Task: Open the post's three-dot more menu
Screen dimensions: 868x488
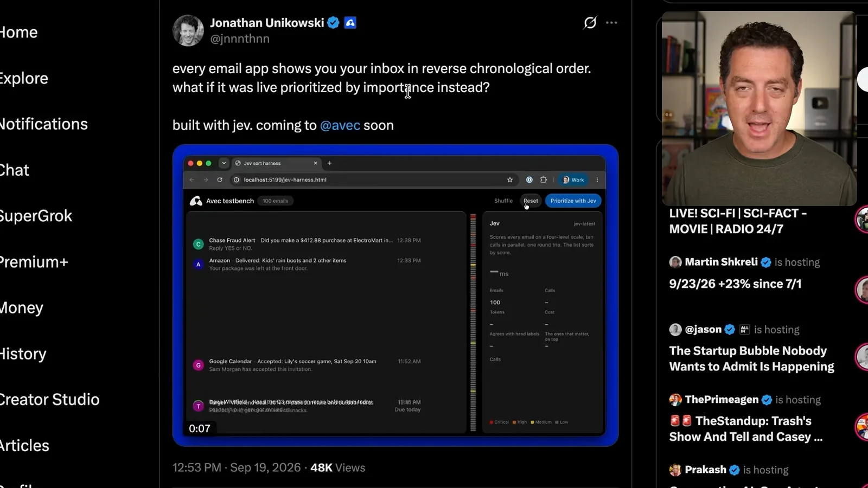Action: click(x=611, y=23)
